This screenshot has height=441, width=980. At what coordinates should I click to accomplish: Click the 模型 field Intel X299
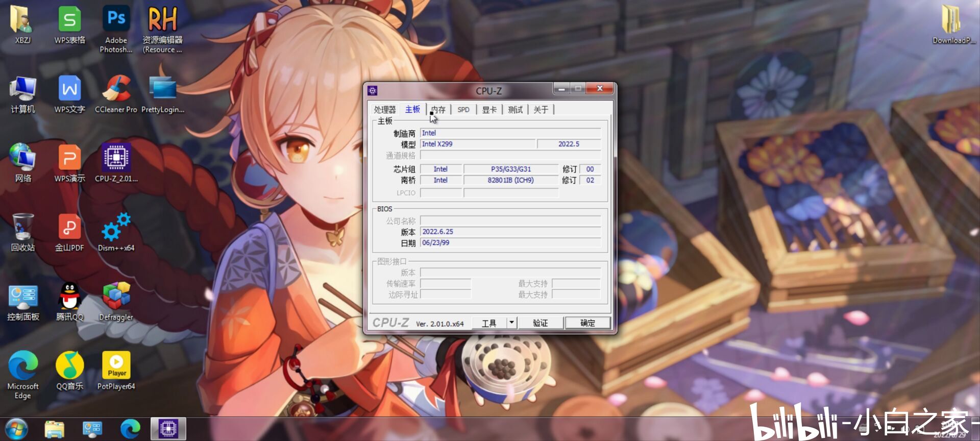(478, 144)
